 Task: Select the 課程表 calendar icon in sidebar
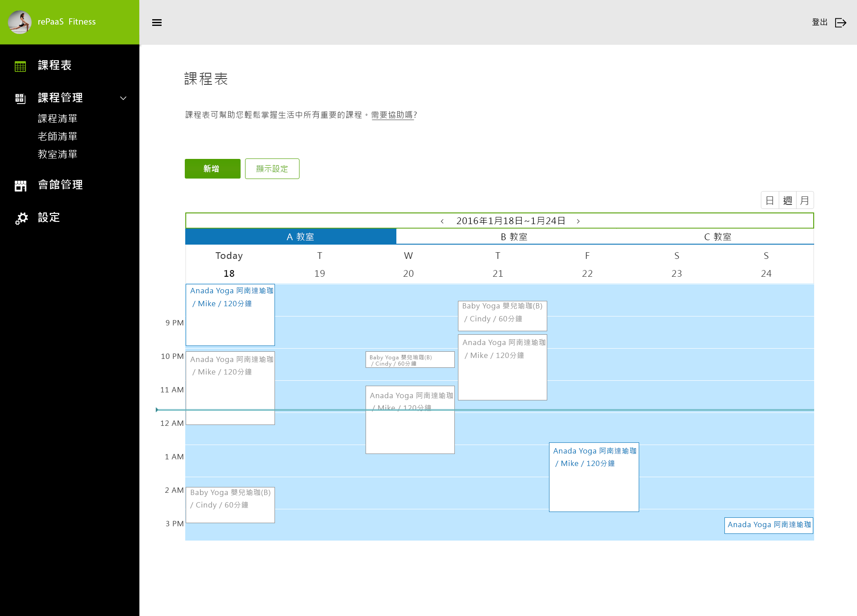[20, 66]
